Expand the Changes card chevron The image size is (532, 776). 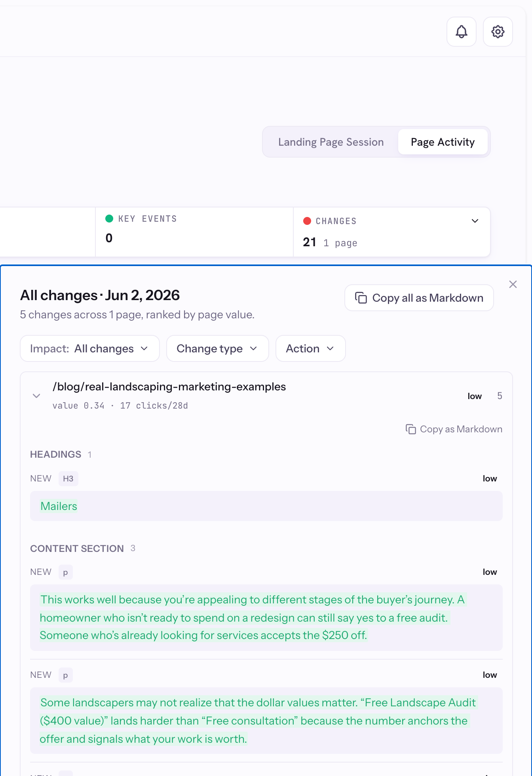(x=475, y=221)
